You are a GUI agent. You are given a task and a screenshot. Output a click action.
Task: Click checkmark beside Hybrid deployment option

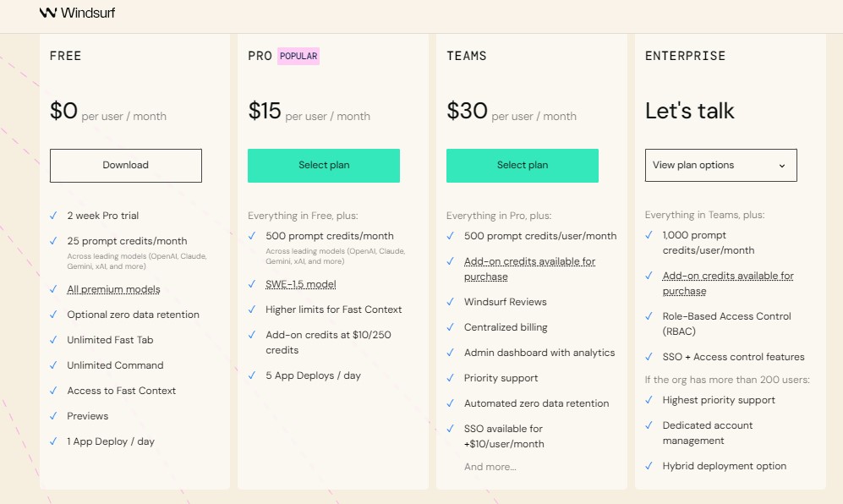(x=649, y=466)
